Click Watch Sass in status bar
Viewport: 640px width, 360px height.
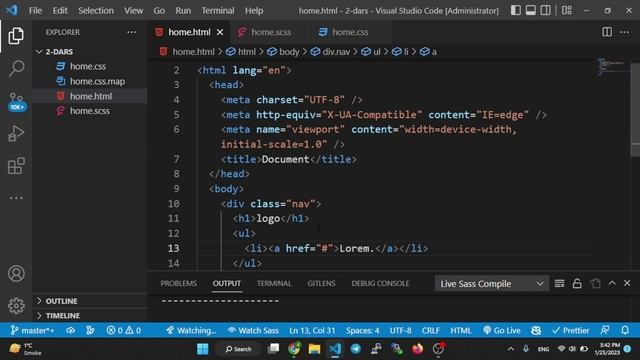click(253, 330)
